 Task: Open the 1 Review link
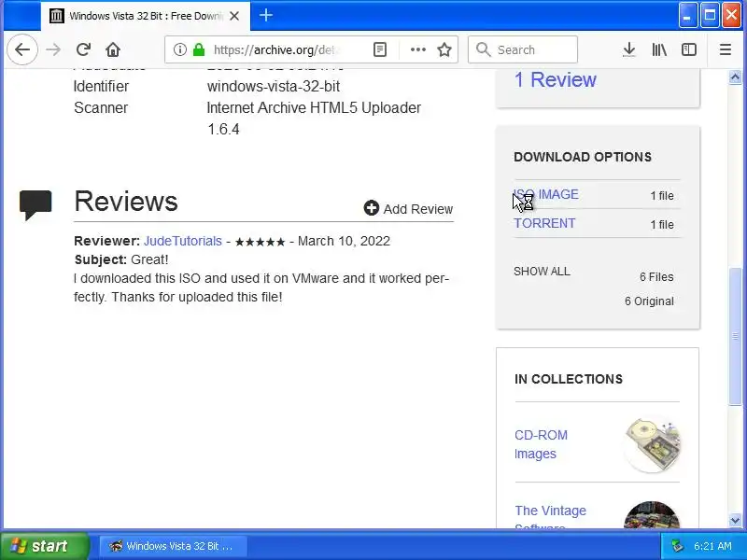pyautogui.click(x=555, y=80)
